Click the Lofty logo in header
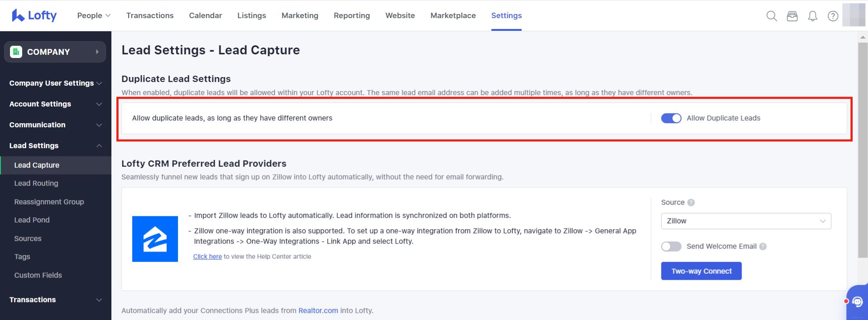868x320 pixels. [x=34, y=15]
